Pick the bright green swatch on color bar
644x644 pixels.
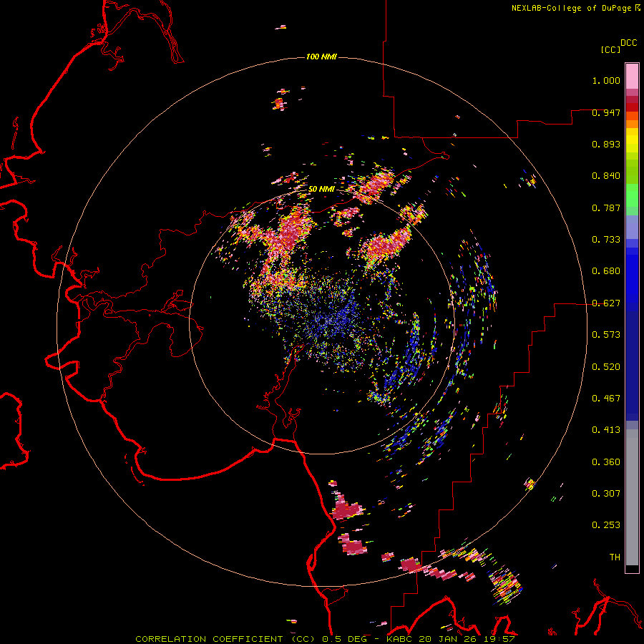(x=632, y=195)
